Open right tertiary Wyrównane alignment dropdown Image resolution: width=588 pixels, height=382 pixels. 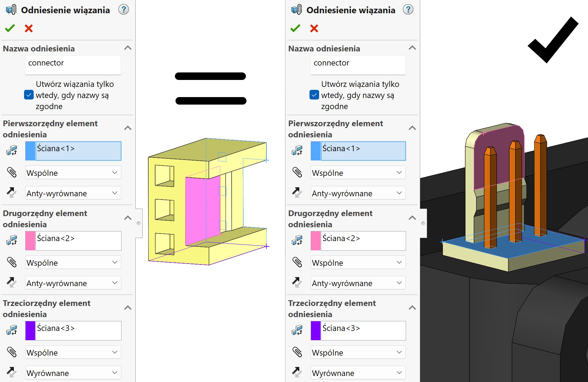click(x=358, y=373)
